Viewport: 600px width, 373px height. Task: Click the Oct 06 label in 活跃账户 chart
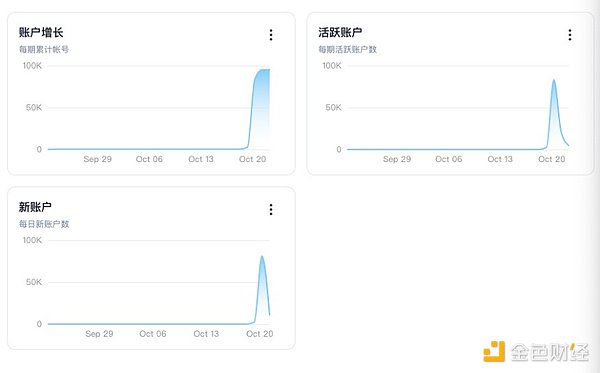pyautogui.click(x=448, y=159)
